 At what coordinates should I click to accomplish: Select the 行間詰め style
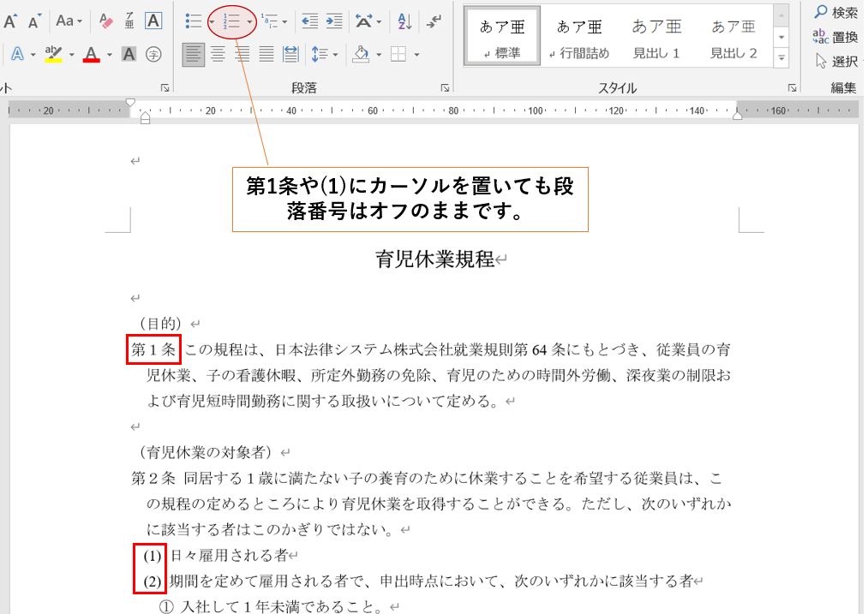[579, 39]
